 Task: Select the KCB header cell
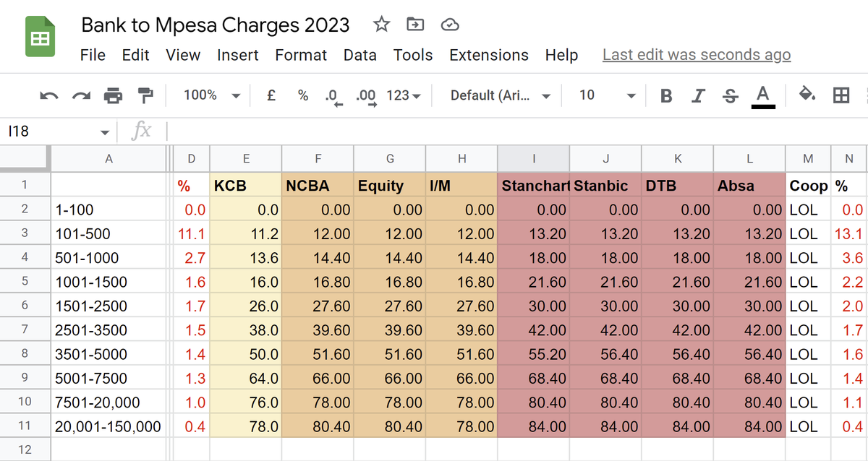(x=246, y=185)
